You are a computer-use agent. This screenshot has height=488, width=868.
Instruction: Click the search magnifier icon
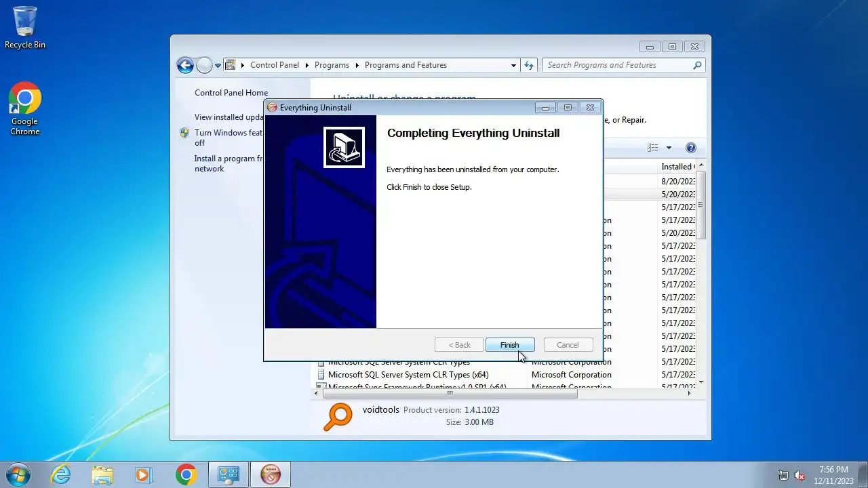click(x=697, y=65)
